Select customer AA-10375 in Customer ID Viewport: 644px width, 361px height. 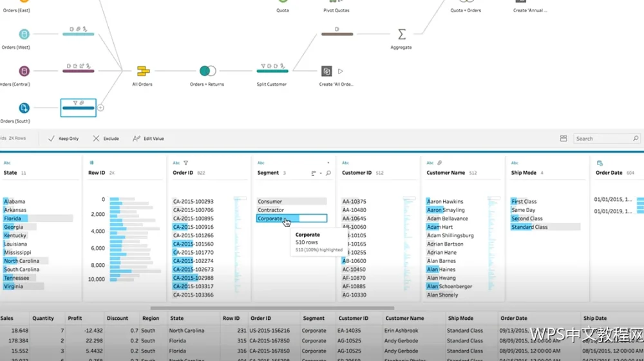click(x=354, y=202)
